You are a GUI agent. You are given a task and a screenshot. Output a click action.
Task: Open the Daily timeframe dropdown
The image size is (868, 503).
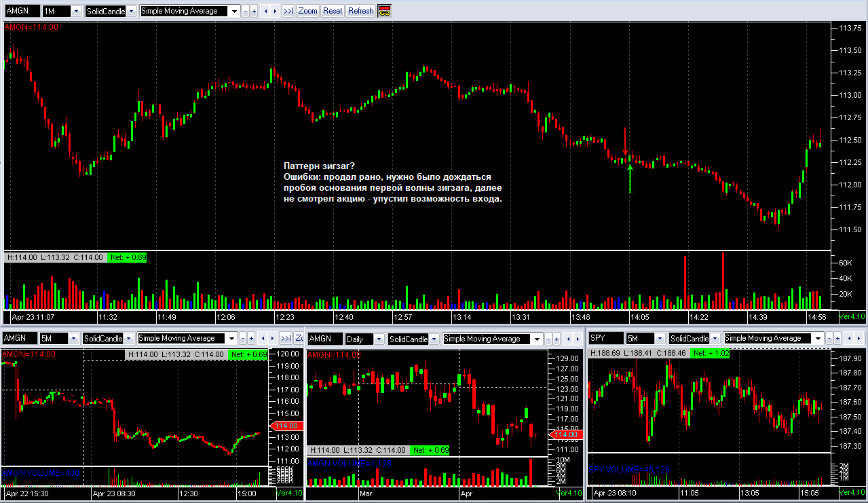(x=379, y=339)
